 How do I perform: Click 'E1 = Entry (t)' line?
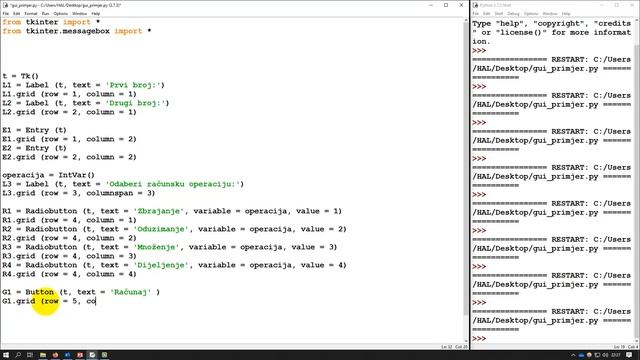pyautogui.click(x=34, y=130)
